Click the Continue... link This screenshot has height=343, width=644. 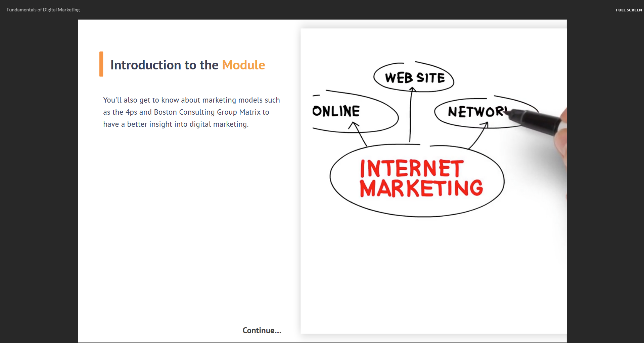[x=262, y=330]
